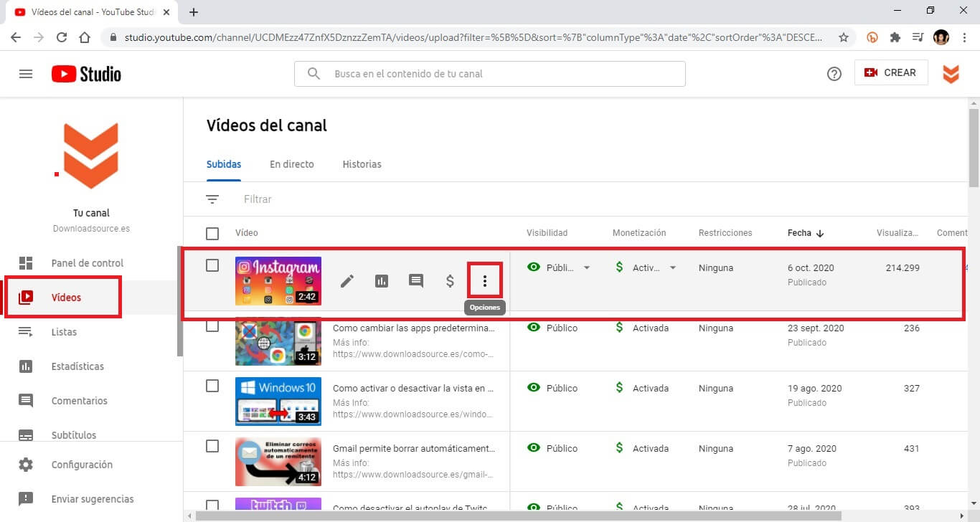This screenshot has width=980, height=522.
Task: Open the video titled 'Como cambiar las apps predetermina...'
Action: [414, 328]
